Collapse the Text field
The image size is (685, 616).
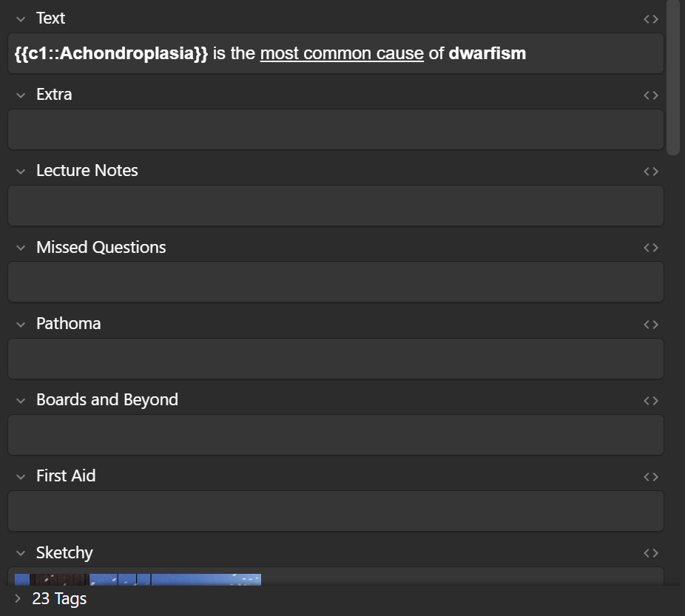coord(21,19)
